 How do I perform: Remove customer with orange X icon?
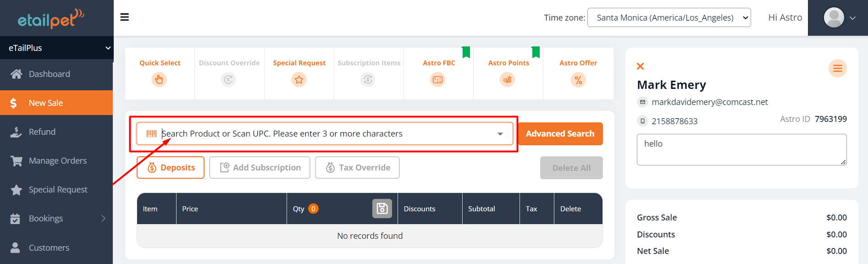[x=641, y=66]
